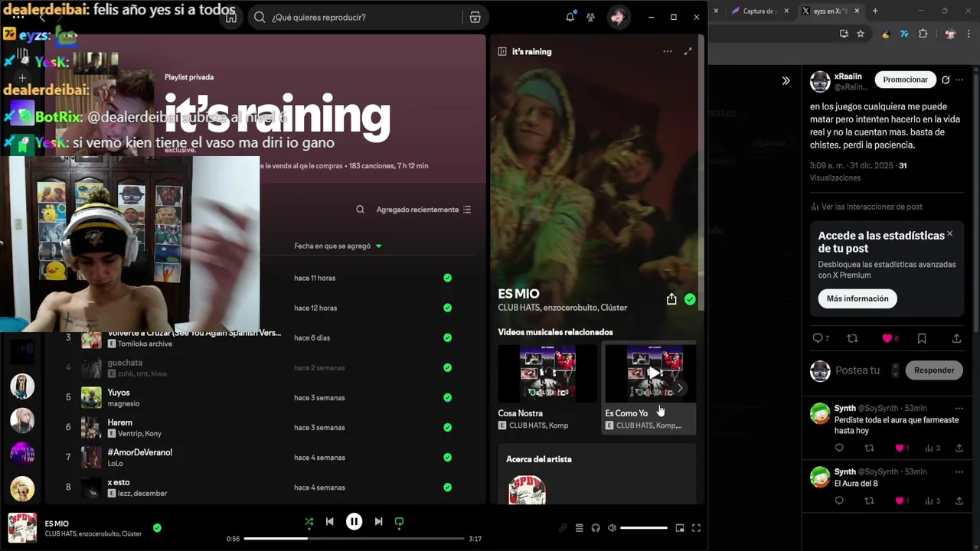Open Spotify browse icon in search bar
980x551 pixels.
[475, 17]
